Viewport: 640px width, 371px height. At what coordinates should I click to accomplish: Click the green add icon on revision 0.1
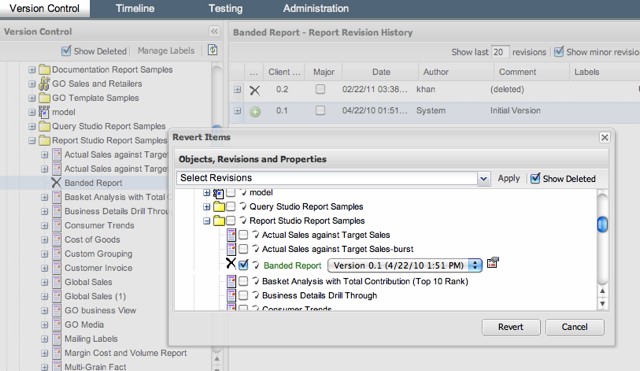pyautogui.click(x=255, y=111)
